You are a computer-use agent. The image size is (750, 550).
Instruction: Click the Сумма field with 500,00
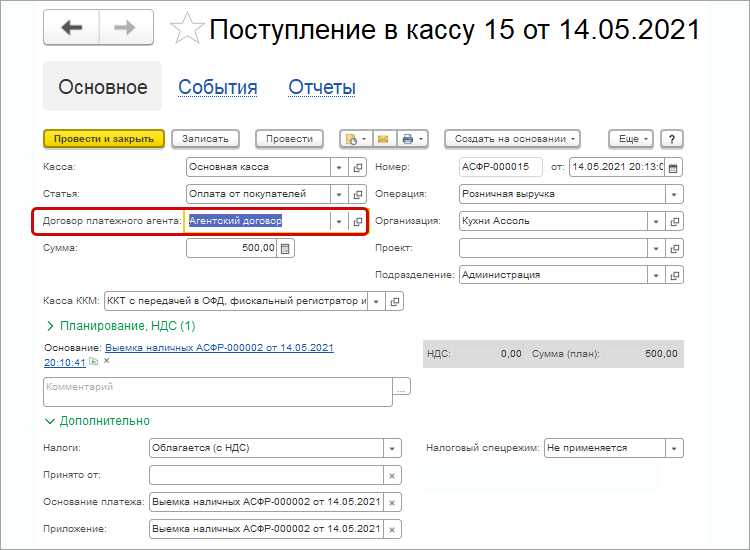pyautogui.click(x=232, y=248)
